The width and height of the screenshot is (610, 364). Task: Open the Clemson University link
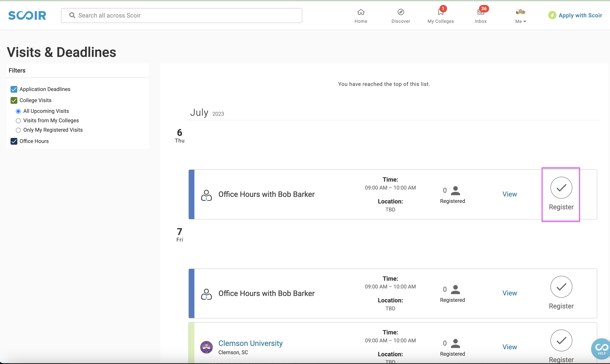click(250, 343)
